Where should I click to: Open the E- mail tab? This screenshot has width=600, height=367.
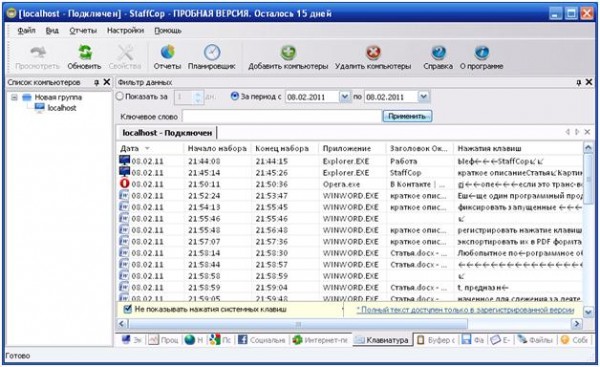tap(501, 340)
